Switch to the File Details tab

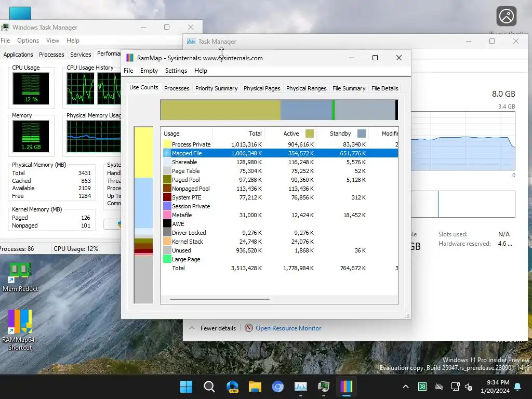click(384, 88)
